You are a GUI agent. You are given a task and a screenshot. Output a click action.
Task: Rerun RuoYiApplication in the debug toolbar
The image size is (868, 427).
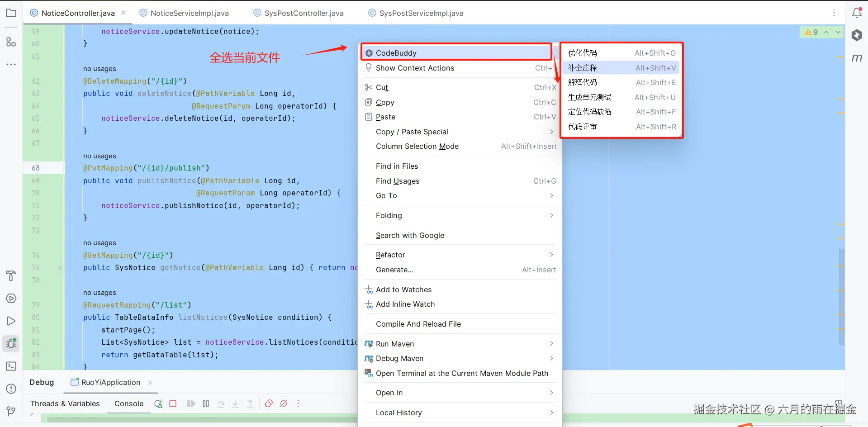coord(158,403)
